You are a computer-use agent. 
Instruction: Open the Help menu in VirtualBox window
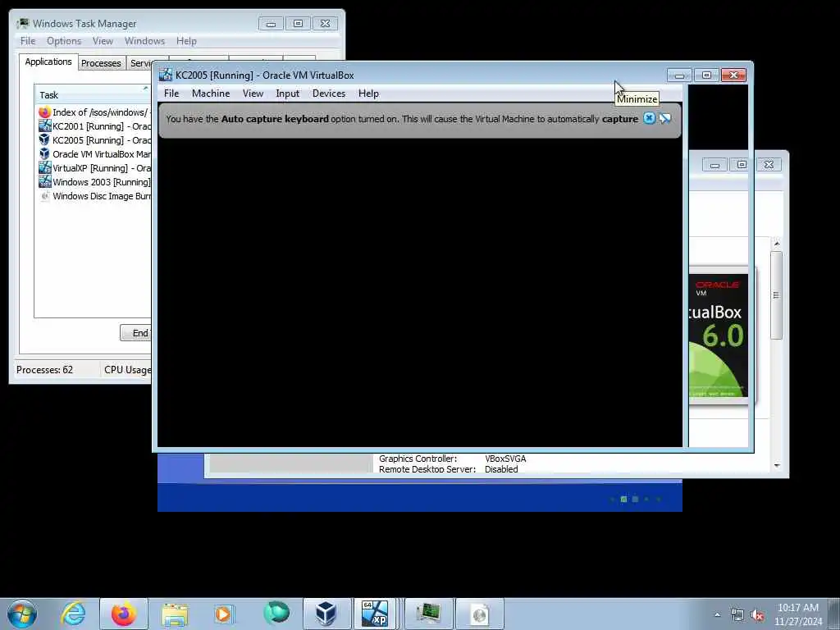pos(368,94)
